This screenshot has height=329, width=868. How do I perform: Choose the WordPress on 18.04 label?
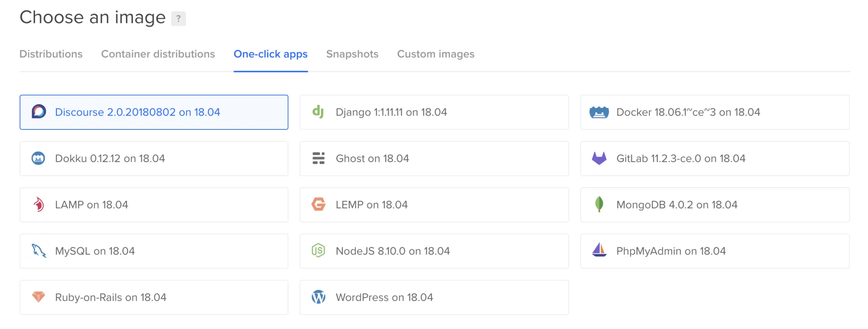coord(385,297)
